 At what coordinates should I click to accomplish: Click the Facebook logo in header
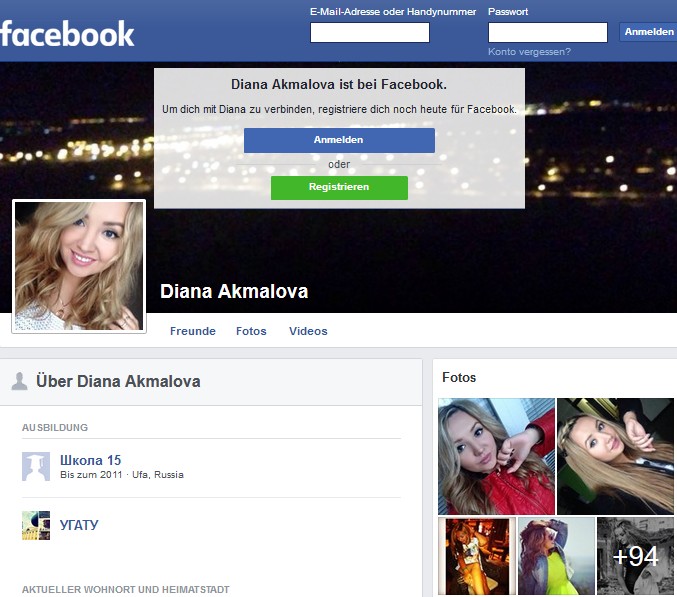point(67,34)
